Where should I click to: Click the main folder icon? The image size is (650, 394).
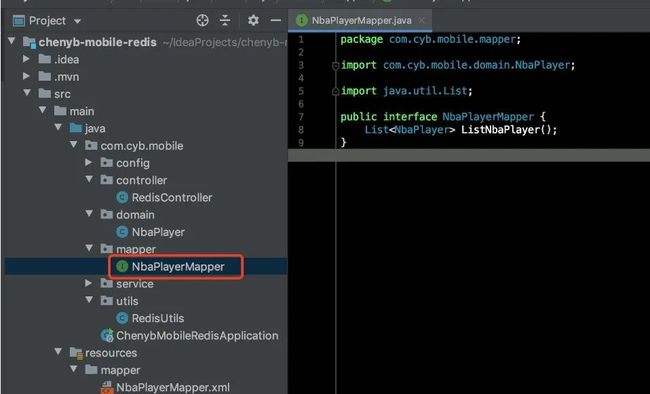[60, 111]
